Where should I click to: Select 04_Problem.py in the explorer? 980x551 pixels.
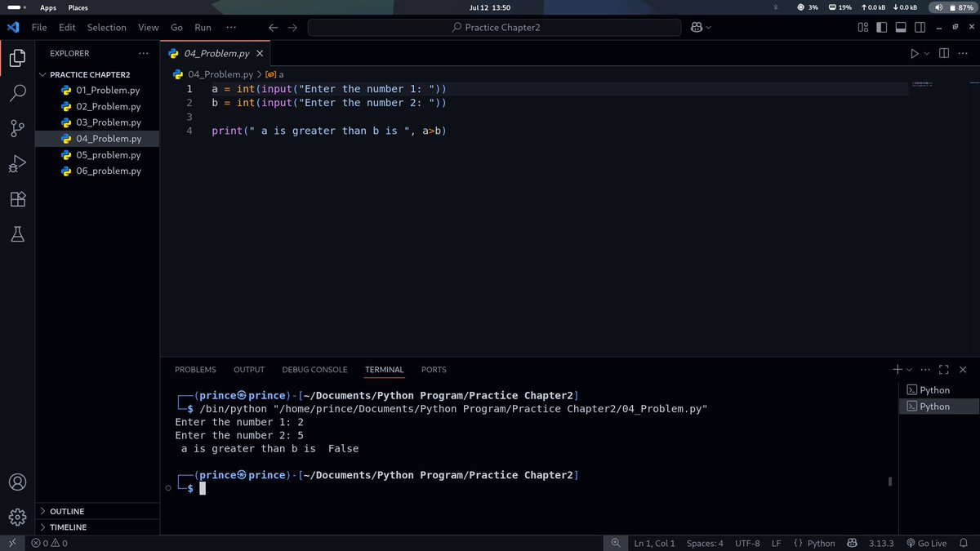click(x=97, y=139)
